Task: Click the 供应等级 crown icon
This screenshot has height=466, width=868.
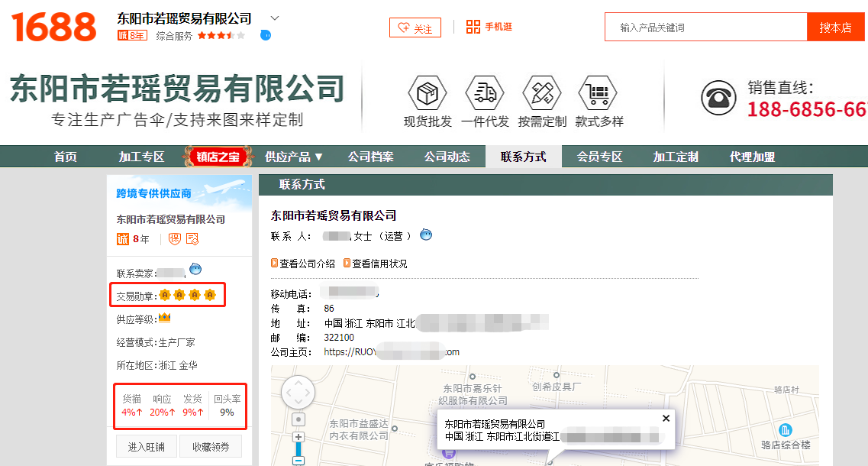Action: (164, 318)
